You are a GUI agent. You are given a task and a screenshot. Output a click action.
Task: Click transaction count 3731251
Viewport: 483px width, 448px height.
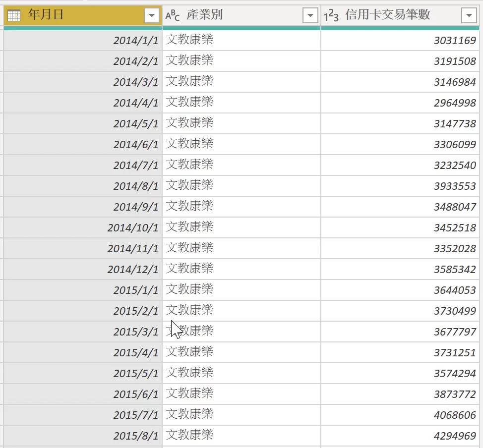click(x=400, y=352)
